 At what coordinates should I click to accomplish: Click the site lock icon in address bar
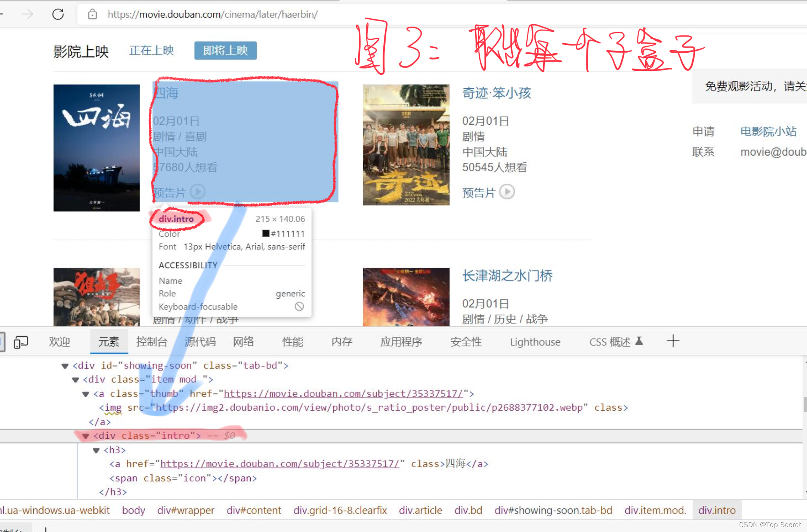(x=92, y=15)
